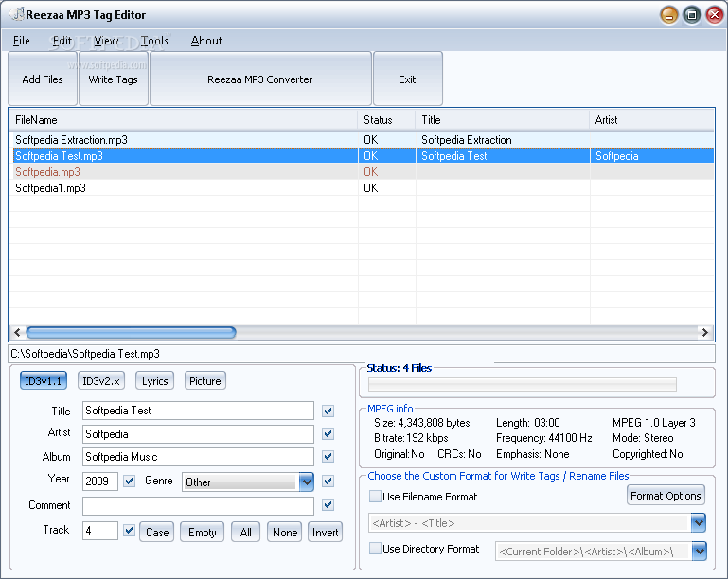
Task: Minimize the Reezaa MP3 Tag Editor window
Action: click(x=669, y=16)
